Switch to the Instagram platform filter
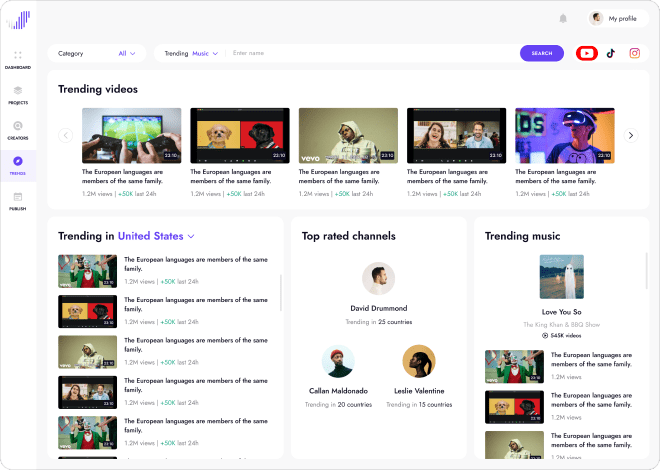Image resolution: width=660 pixels, height=470 pixels. pos(634,53)
